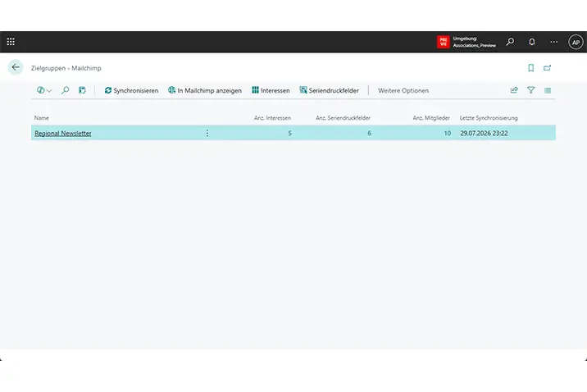Click the Umgebung Associations_Preview label
This screenshot has height=392, width=587.
pos(475,42)
